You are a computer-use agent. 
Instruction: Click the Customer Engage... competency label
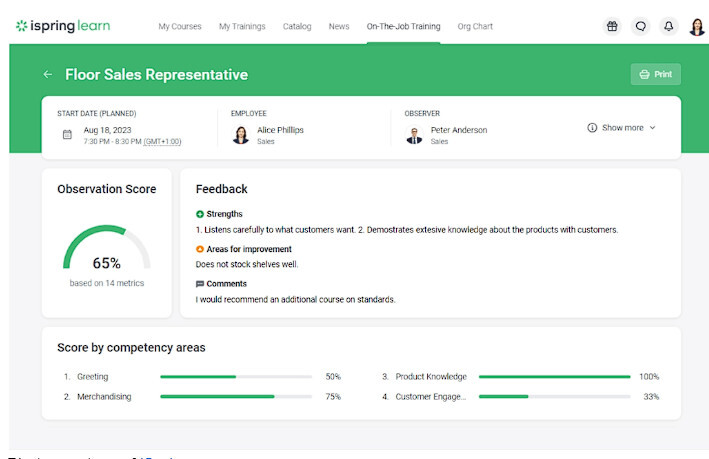coord(430,397)
